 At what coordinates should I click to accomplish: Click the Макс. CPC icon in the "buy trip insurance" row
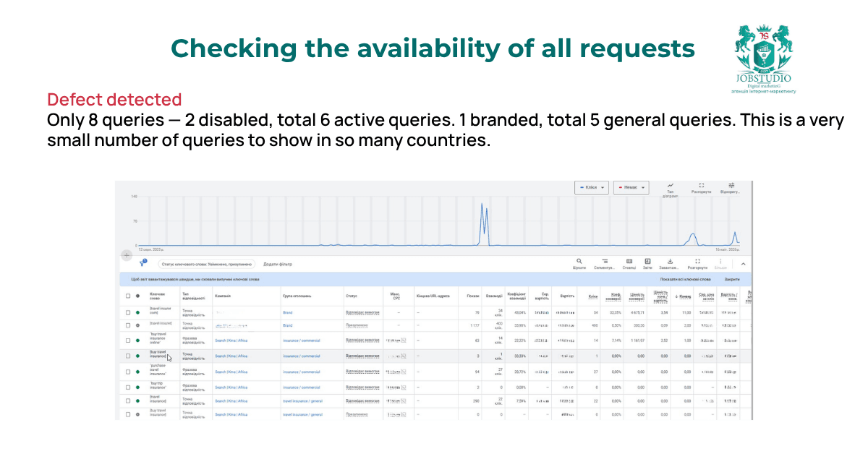point(404,388)
